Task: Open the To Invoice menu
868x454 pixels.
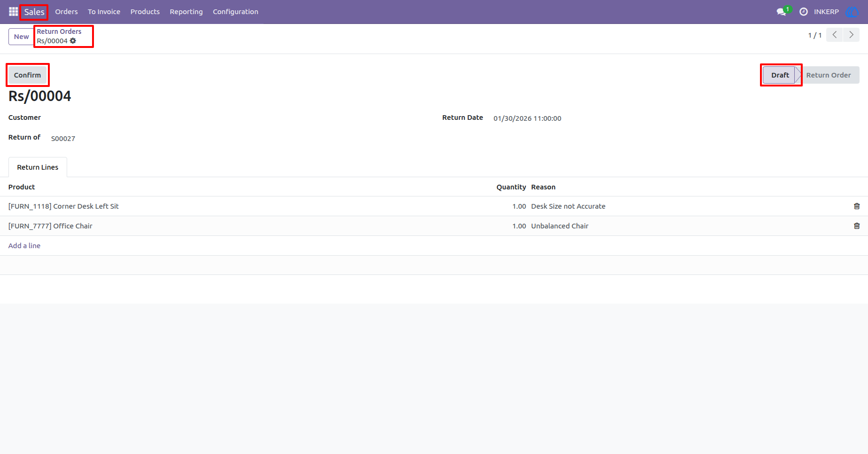Action: coord(104,12)
